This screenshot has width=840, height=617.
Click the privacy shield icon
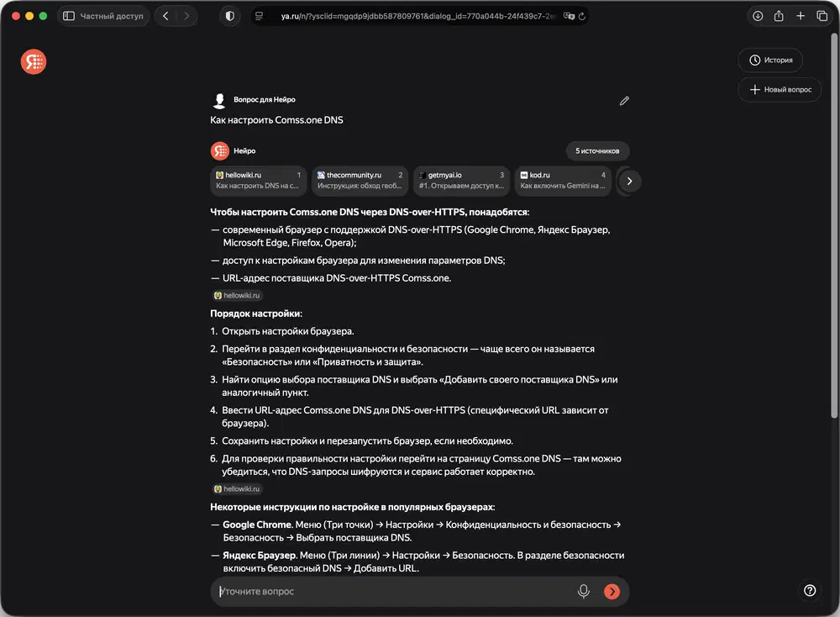click(229, 16)
